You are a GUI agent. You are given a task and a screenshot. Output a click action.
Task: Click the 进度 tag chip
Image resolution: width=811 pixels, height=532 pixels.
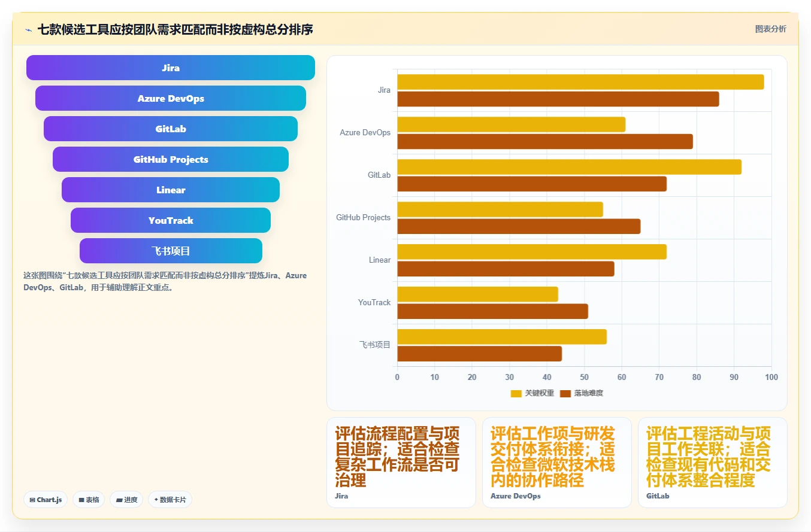pyautogui.click(x=126, y=500)
